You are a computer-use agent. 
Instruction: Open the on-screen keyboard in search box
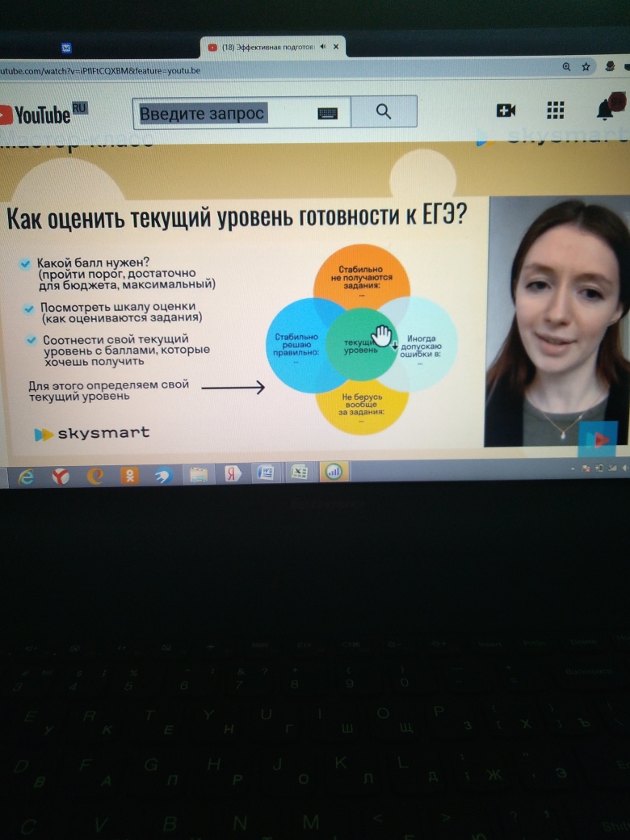tap(329, 113)
